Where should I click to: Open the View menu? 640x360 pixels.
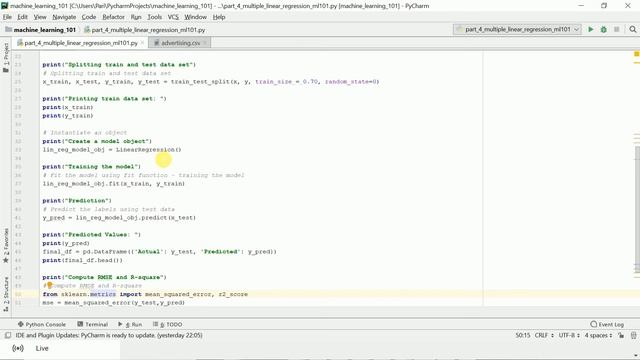(40, 17)
